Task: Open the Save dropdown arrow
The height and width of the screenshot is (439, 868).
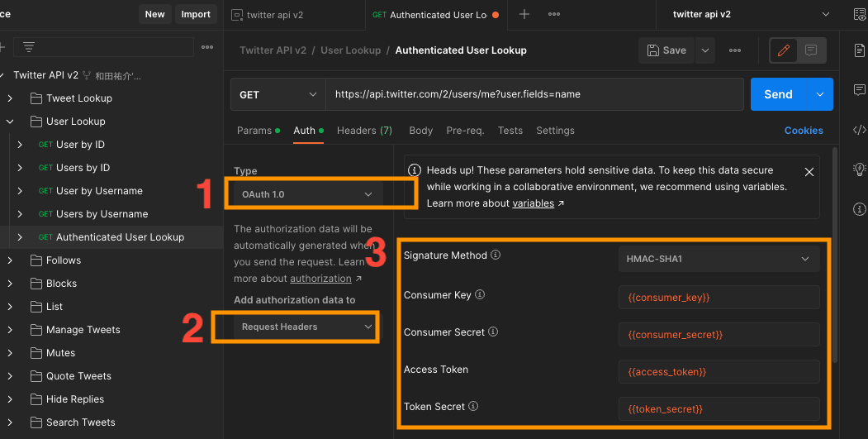Action: [x=705, y=50]
